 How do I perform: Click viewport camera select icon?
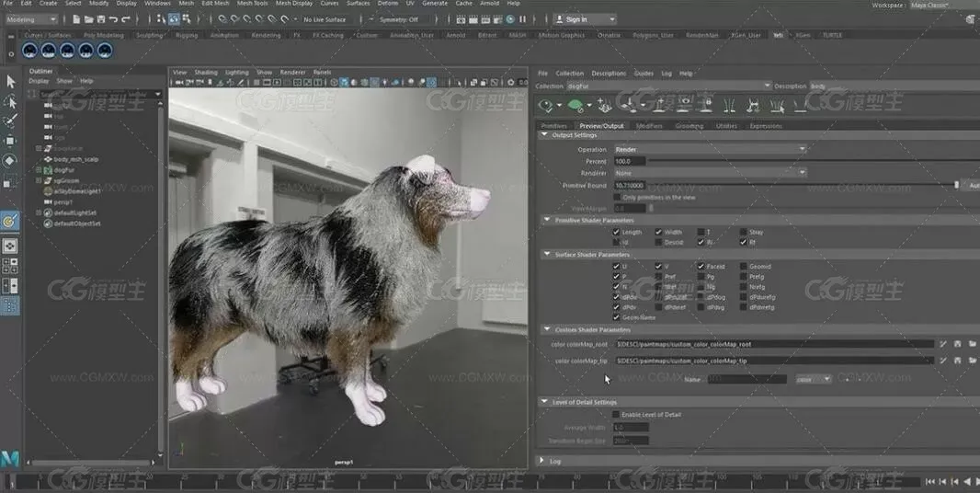coord(179,82)
